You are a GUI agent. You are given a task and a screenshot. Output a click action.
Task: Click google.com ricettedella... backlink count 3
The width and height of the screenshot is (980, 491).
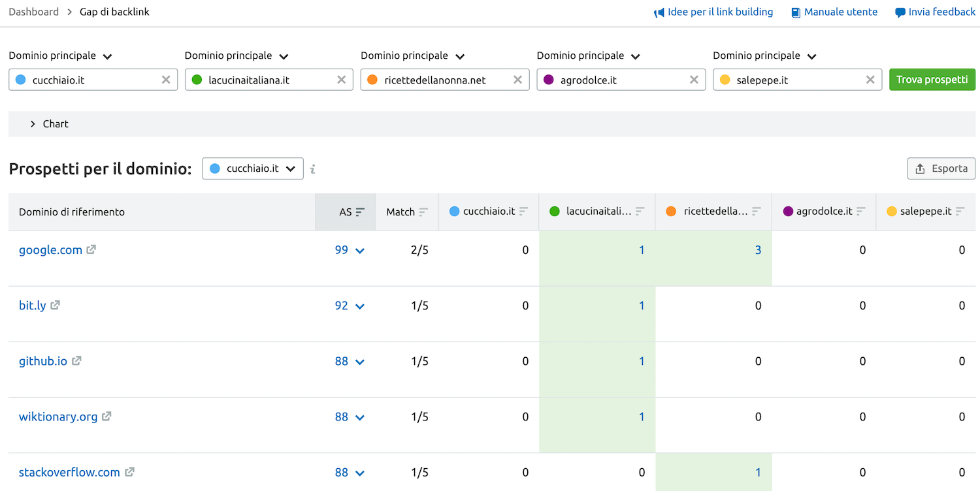coord(758,250)
